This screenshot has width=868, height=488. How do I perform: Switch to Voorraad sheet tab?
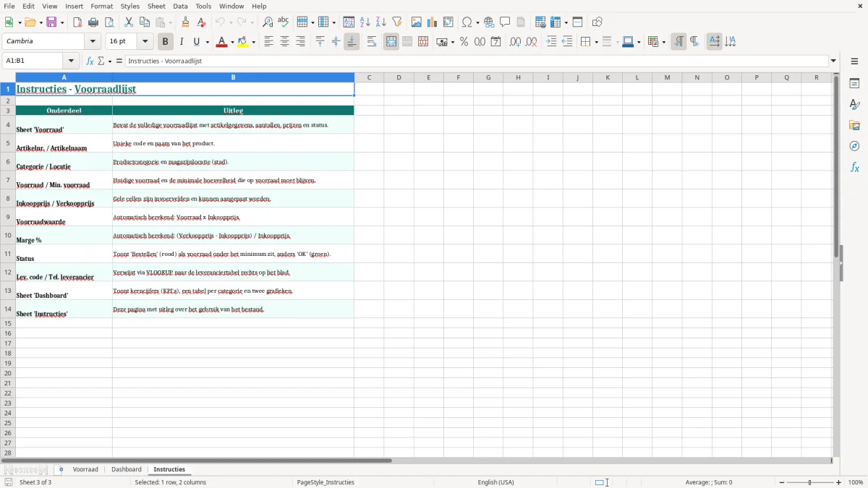pyautogui.click(x=85, y=469)
